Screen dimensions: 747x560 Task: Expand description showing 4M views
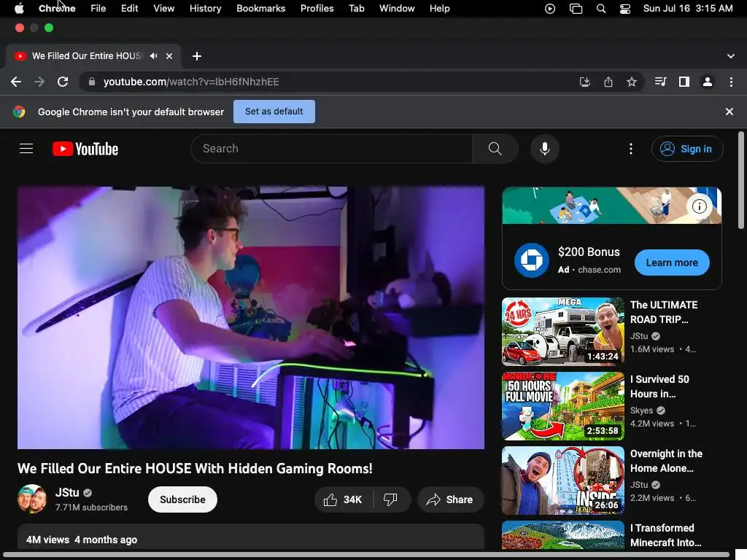[251, 538]
